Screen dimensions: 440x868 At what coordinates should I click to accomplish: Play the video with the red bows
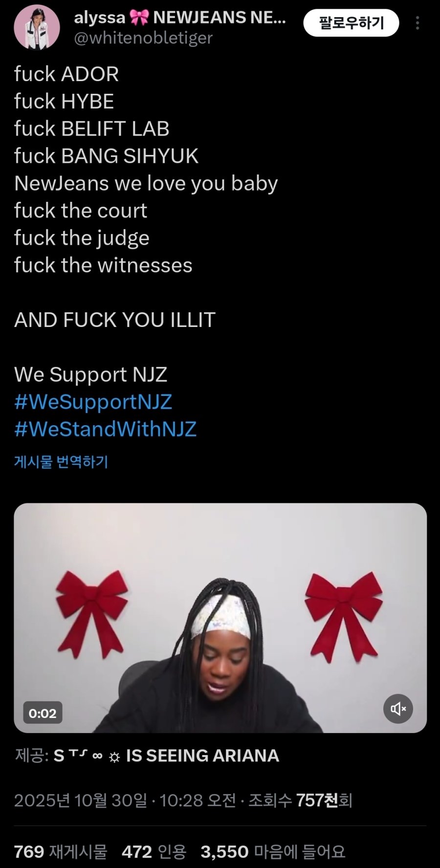(x=220, y=618)
